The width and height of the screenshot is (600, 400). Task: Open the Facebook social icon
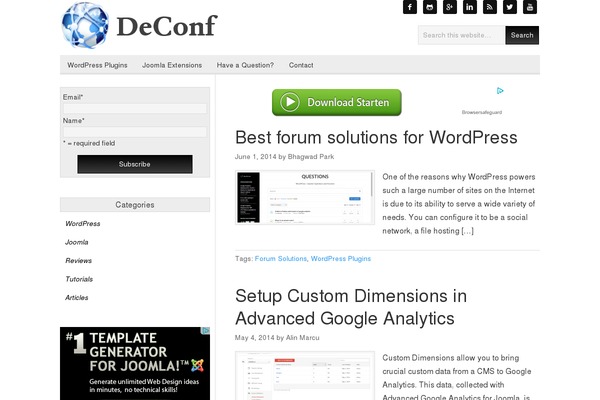click(409, 7)
